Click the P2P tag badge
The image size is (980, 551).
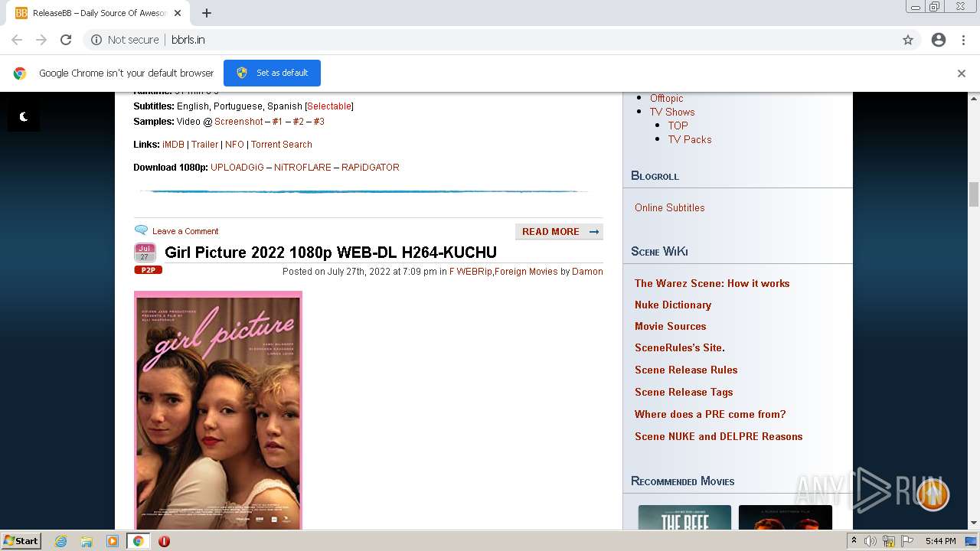(x=148, y=270)
